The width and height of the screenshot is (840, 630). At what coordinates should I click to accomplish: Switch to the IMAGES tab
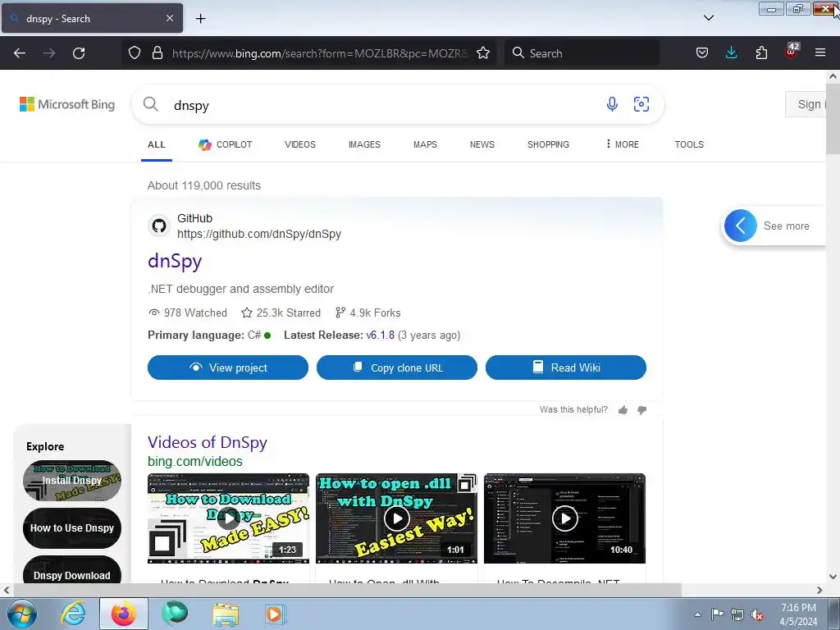coord(364,144)
